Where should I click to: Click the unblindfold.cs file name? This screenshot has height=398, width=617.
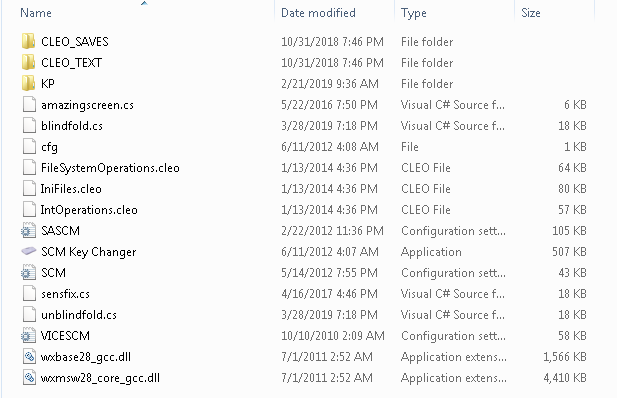coord(79,315)
